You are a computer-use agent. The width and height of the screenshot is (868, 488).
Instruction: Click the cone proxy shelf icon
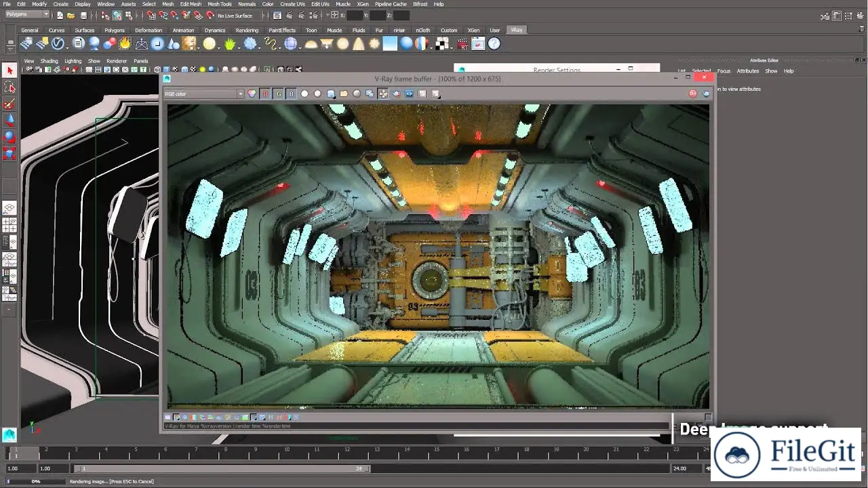174,43
